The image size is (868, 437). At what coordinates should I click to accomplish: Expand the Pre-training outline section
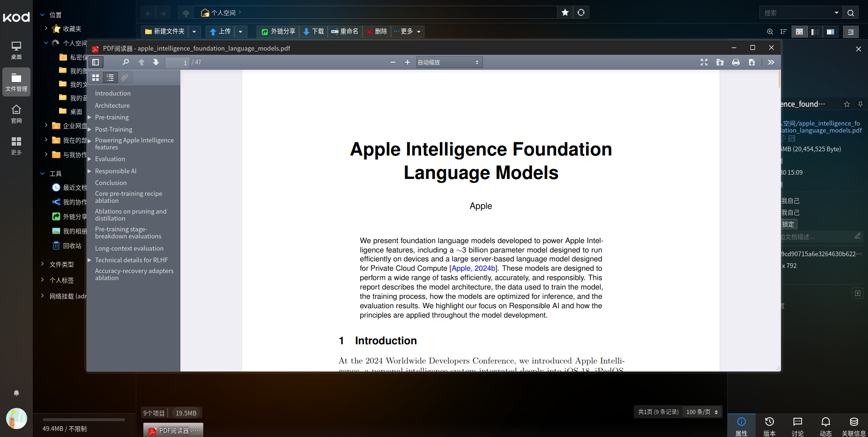[89, 118]
